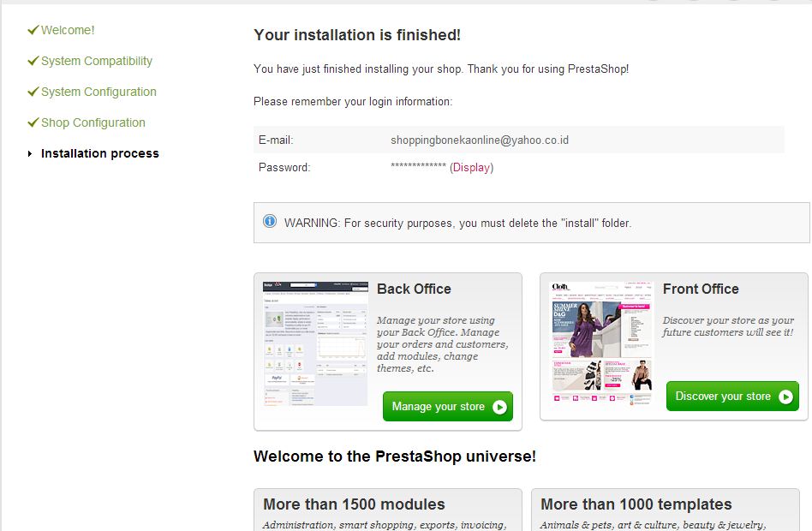The width and height of the screenshot is (812, 531).
Task: Click the Back Office description paragraph
Action: [443, 344]
